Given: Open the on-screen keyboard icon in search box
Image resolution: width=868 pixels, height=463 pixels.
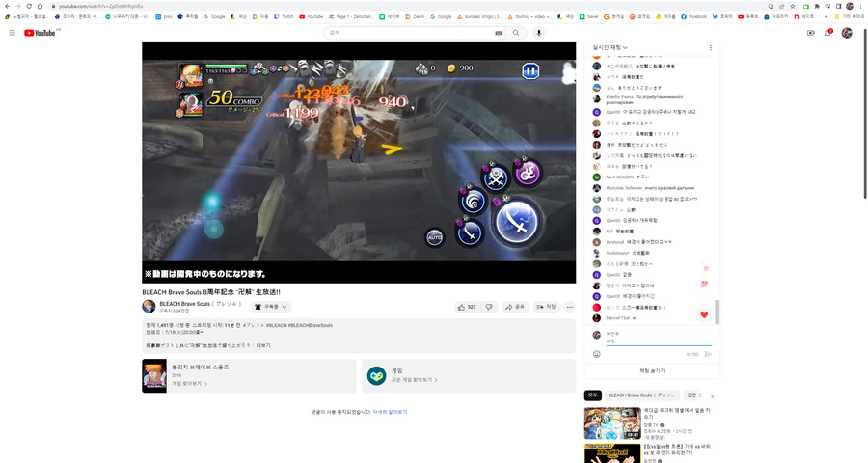Looking at the screenshot, I should point(499,33).
